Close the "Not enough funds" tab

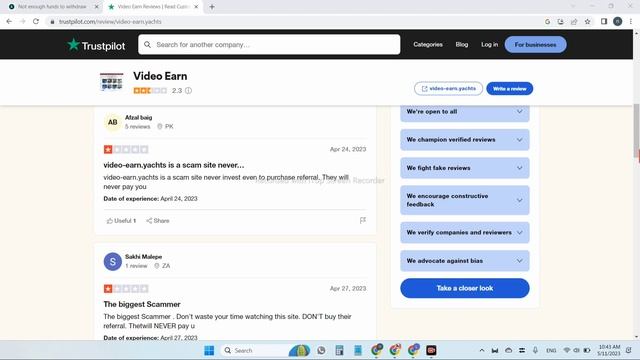[x=97, y=7]
